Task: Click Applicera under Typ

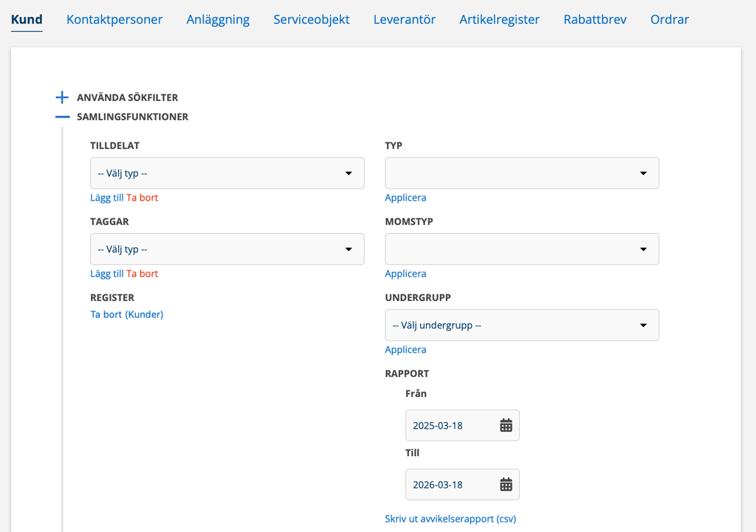Action: [405, 198]
